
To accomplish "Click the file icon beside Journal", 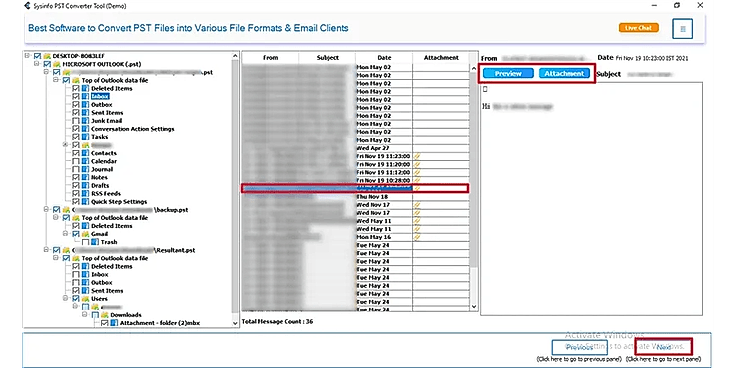I will click(x=85, y=169).
